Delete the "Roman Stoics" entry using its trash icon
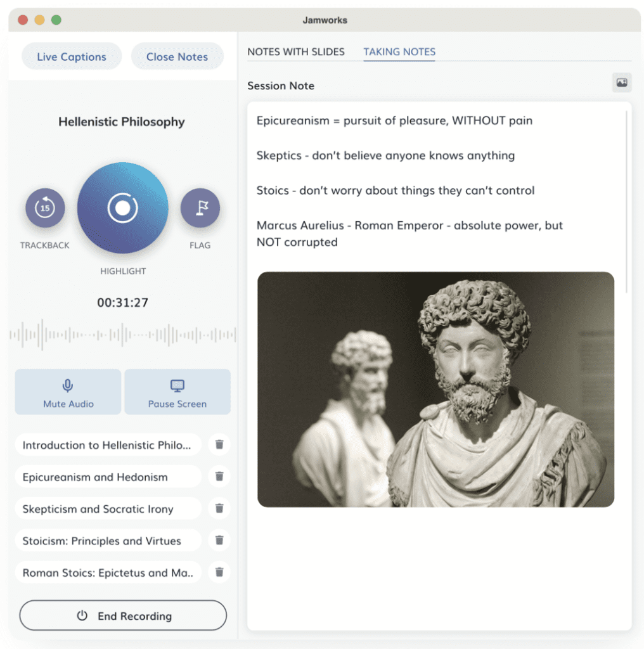This screenshot has height=649, width=644. [219, 572]
